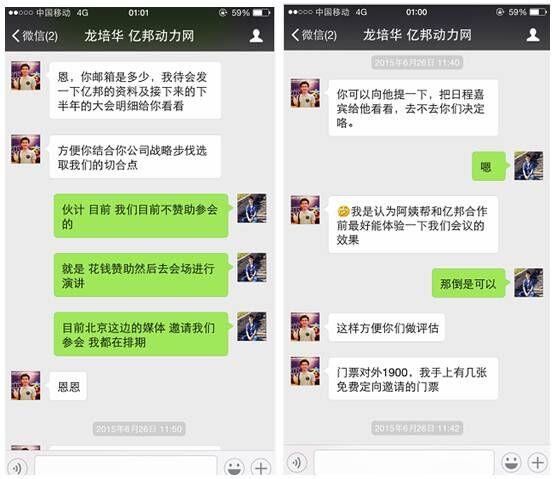Go back to 微信(2) in right chat
The width and height of the screenshot is (552, 479).
click(314, 35)
